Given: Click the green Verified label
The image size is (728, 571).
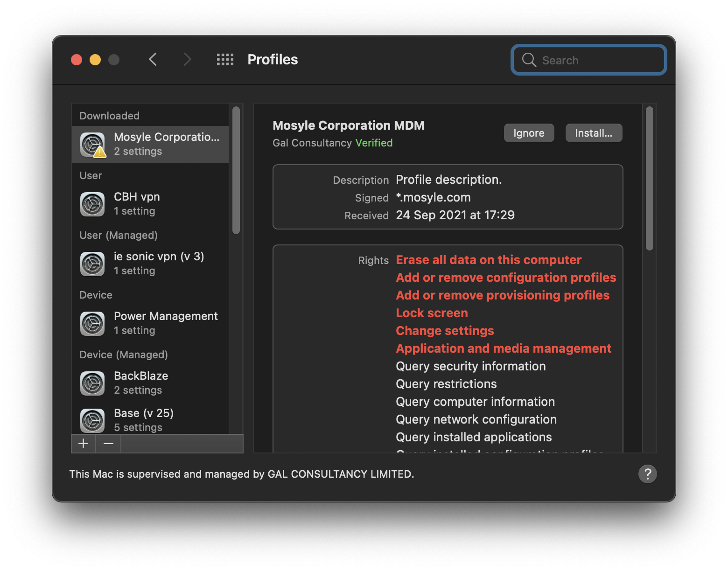Looking at the screenshot, I should point(374,143).
